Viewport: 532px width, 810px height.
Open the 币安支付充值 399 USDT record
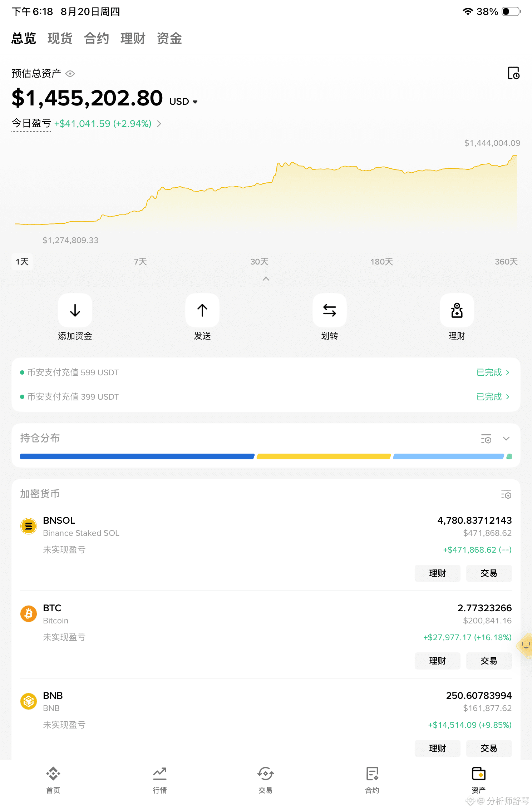pos(73,397)
